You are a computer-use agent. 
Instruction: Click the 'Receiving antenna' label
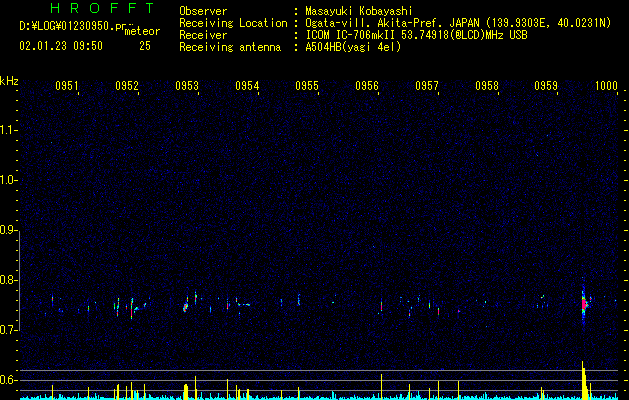(230, 47)
